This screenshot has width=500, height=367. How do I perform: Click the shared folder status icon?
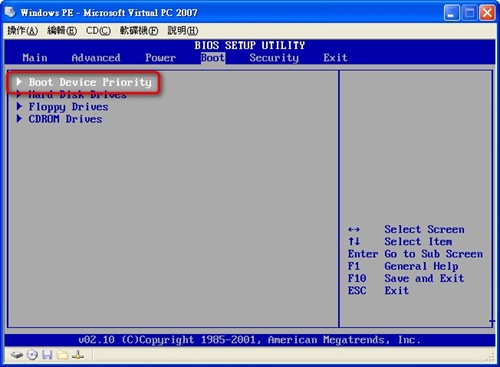tap(62, 355)
